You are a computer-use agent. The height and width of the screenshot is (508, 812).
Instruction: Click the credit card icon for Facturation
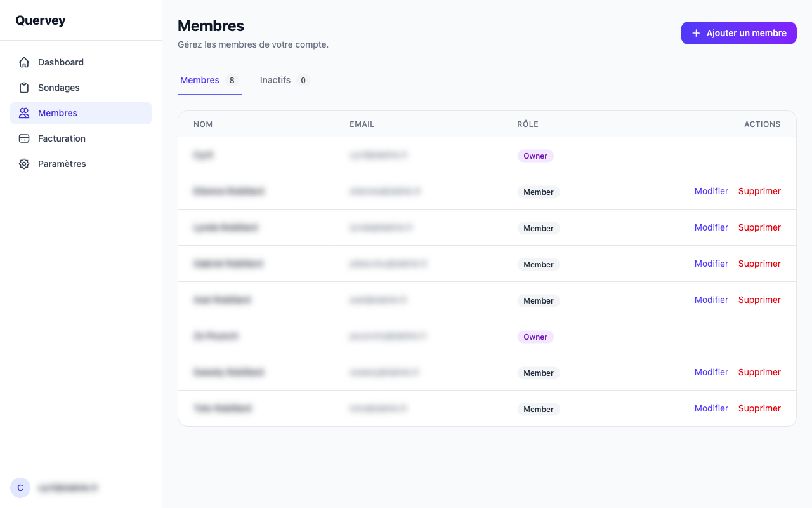(24, 138)
